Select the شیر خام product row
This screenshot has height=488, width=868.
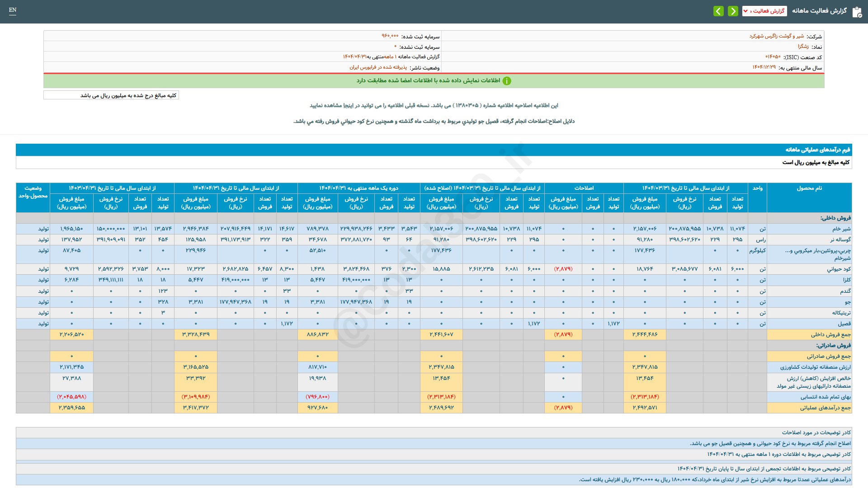[x=434, y=229]
